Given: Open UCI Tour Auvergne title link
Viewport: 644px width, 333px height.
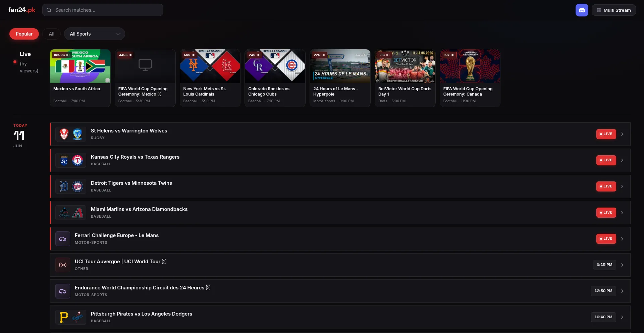Looking at the screenshot, I should (120, 262).
